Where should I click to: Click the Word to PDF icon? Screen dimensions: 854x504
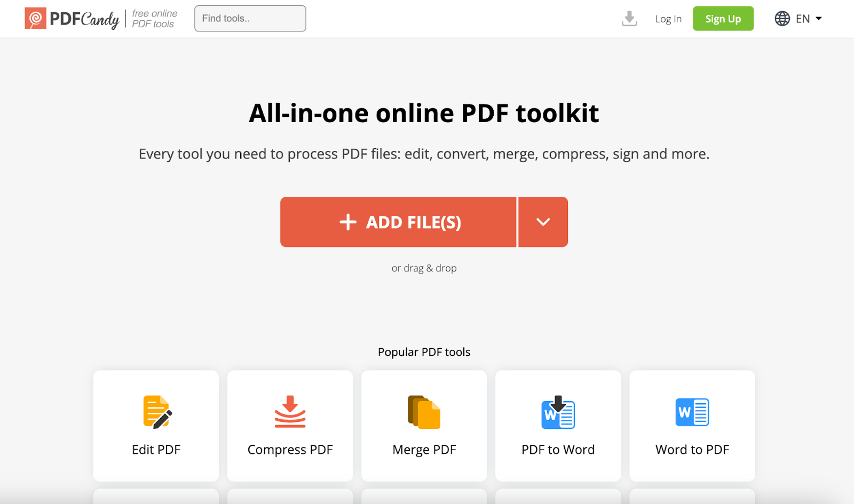692,412
